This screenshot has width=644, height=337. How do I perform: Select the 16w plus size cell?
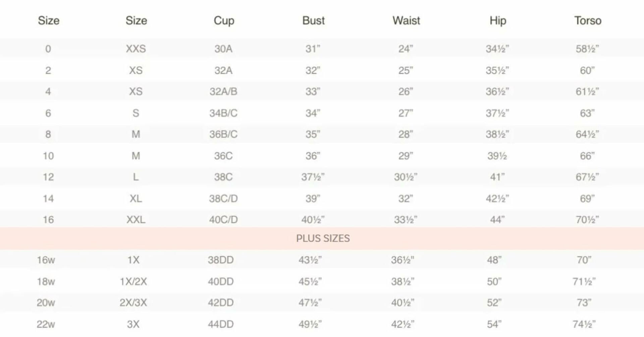click(x=46, y=260)
